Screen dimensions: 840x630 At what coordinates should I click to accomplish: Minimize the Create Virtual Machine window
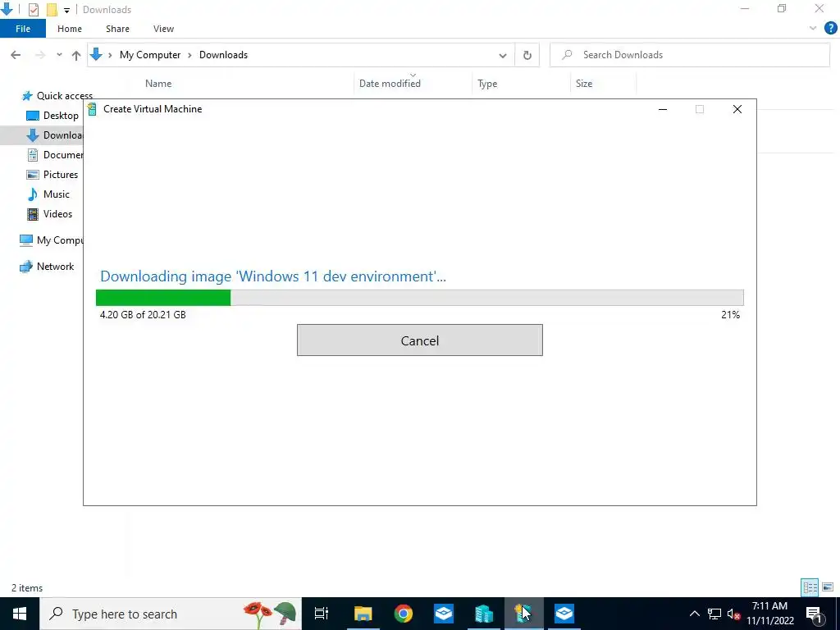click(x=663, y=109)
